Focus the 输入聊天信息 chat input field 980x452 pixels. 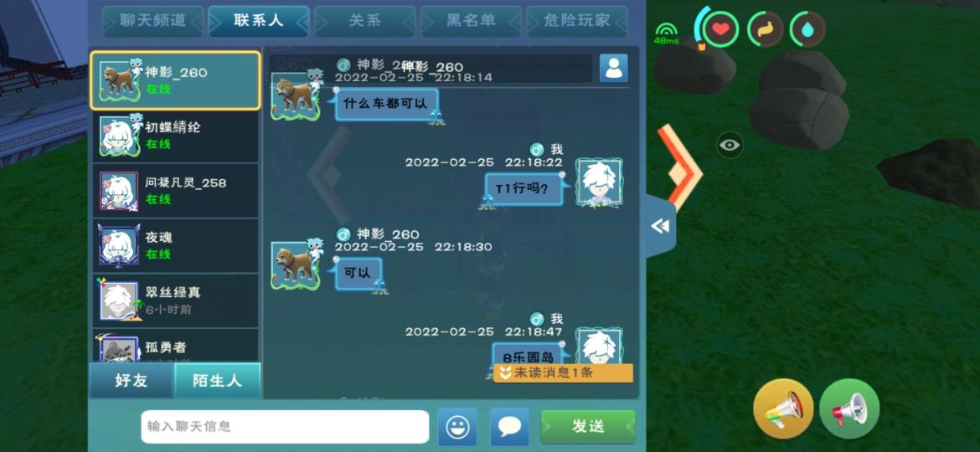click(285, 427)
